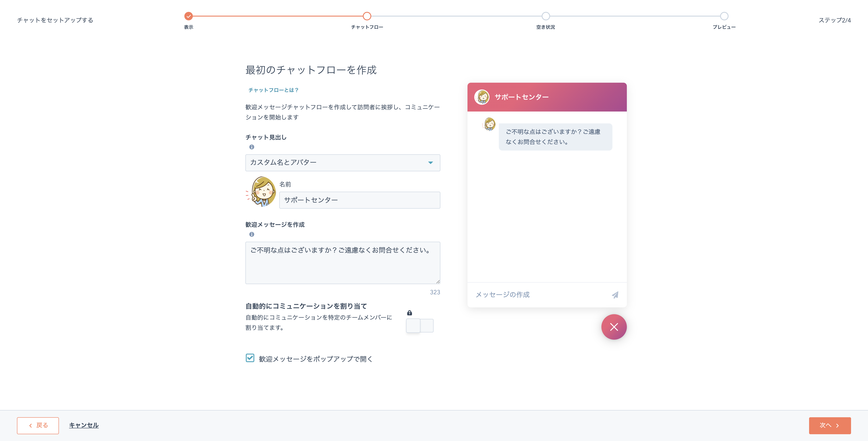Click the 次へ button

point(830,425)
